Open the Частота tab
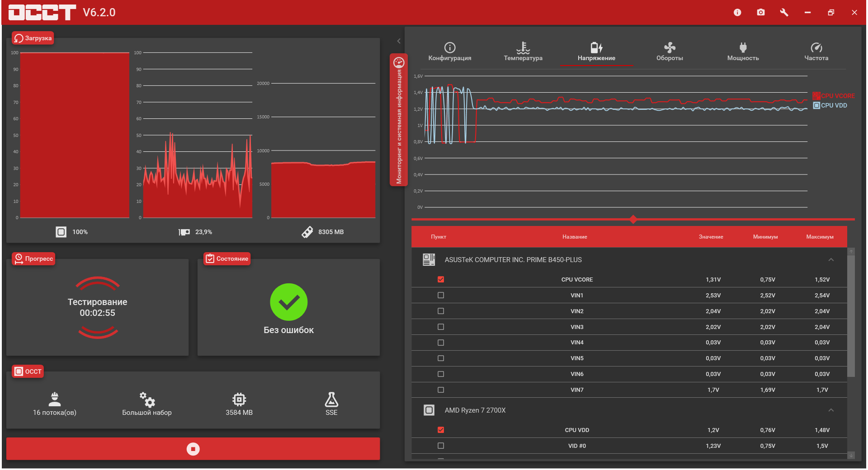Screen dimensions: 868x470 pos(816,52)
